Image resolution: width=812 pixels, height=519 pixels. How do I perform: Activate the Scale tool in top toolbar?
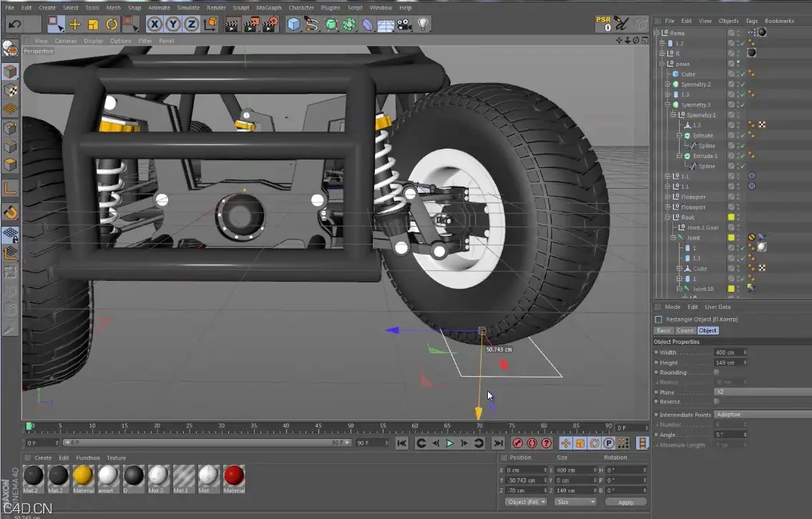(x=93, y=24)
